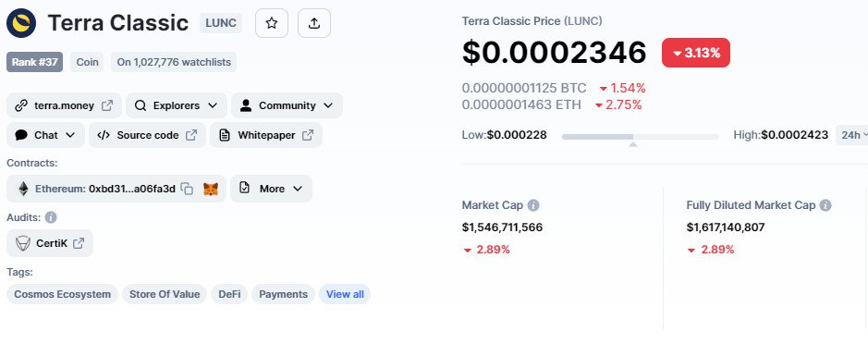Viewport: 868px width, 344px height.
Task: Click Market Cap info icon
Action: click(533, 205)
